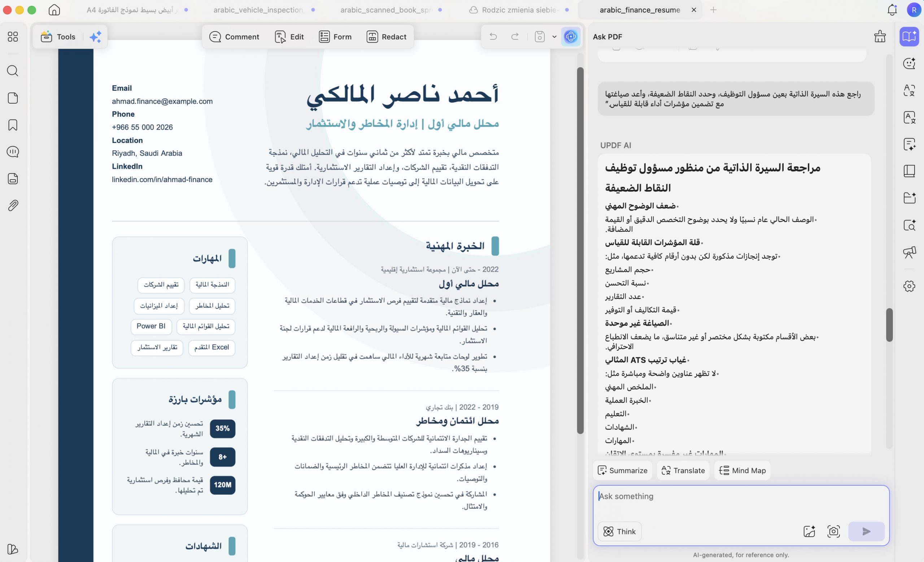Click the undo arrow
This screenshot has height=562, width=924.
click(x=493, y=36)
